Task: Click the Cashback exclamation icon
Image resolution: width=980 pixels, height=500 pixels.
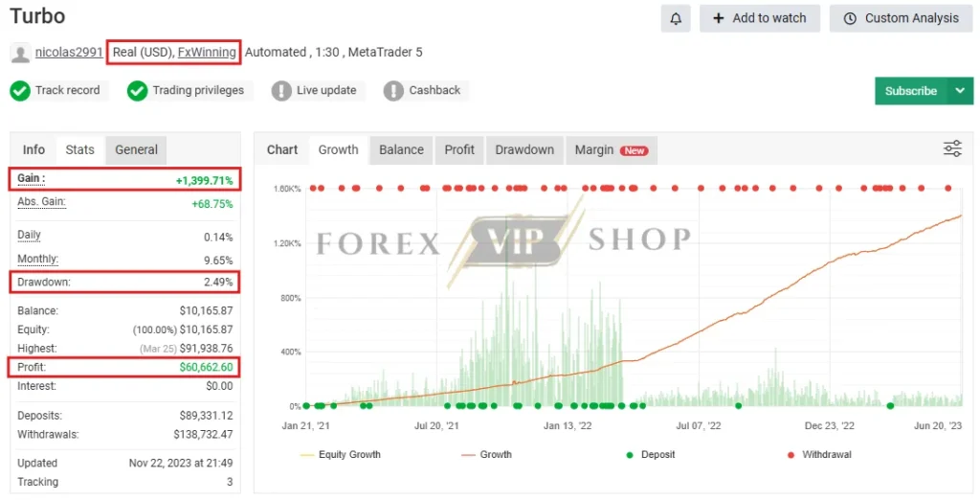Action: 393,91
